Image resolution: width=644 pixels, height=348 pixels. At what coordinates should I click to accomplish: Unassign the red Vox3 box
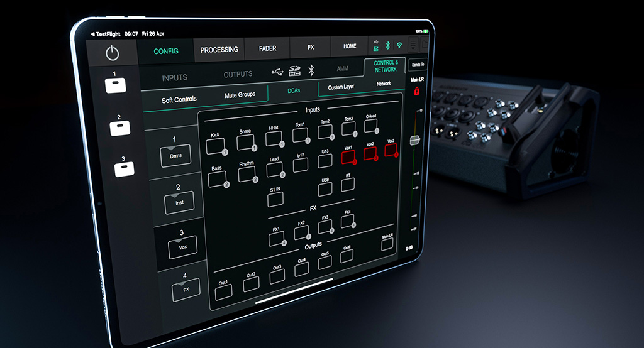391,150
